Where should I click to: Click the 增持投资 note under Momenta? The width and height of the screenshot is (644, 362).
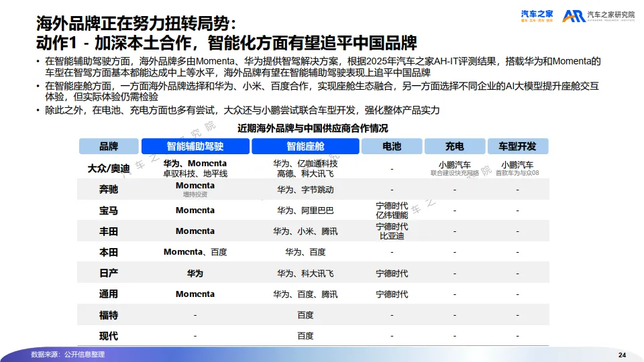(x=195, y=194)
